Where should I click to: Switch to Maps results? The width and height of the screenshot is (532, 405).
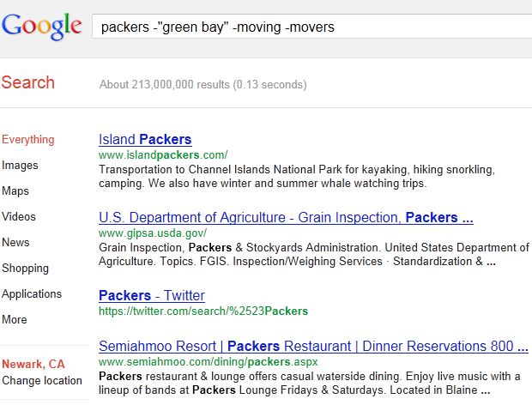click(x=16, y=190)
